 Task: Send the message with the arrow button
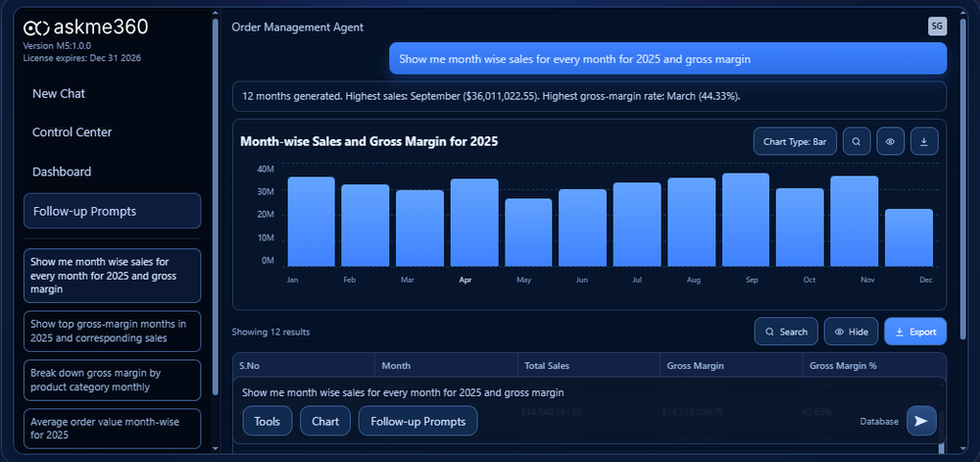click(x=921, y=421)
